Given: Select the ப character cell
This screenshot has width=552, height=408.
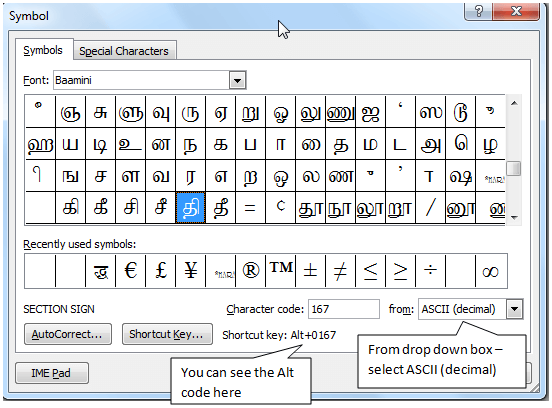Looking at the screenshot, I should coord(250,144).
